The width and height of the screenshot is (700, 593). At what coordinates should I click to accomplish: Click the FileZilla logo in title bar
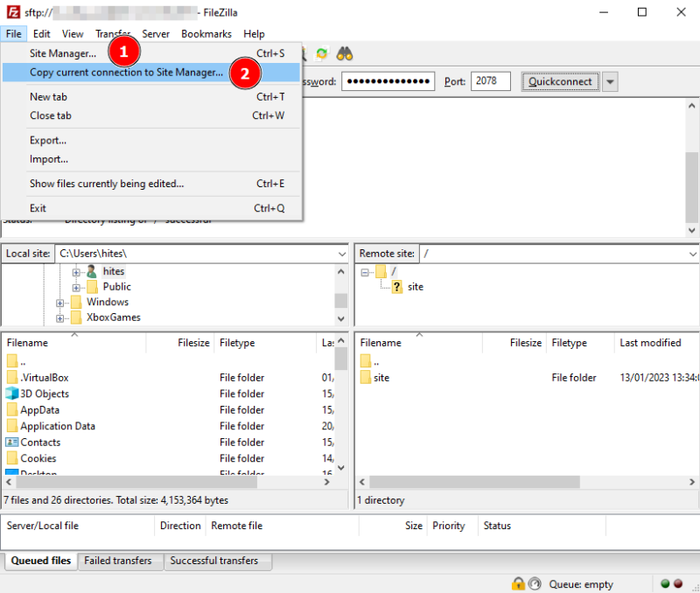point(13,12)
